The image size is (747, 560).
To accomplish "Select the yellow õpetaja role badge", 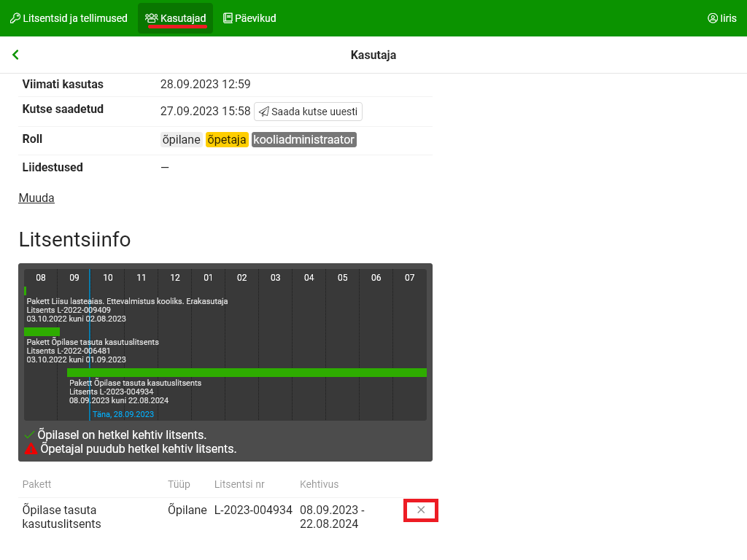I will [227, 139].
